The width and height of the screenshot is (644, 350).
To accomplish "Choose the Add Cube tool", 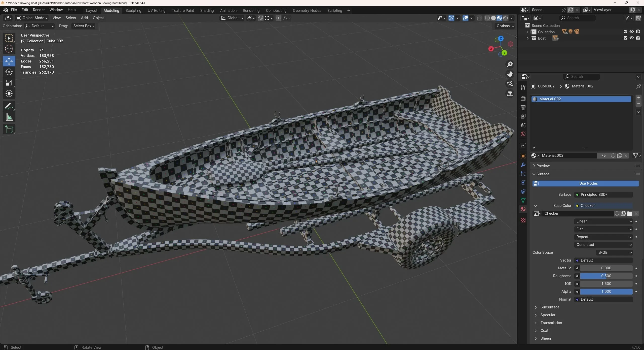I will click(x=9, y=130).
